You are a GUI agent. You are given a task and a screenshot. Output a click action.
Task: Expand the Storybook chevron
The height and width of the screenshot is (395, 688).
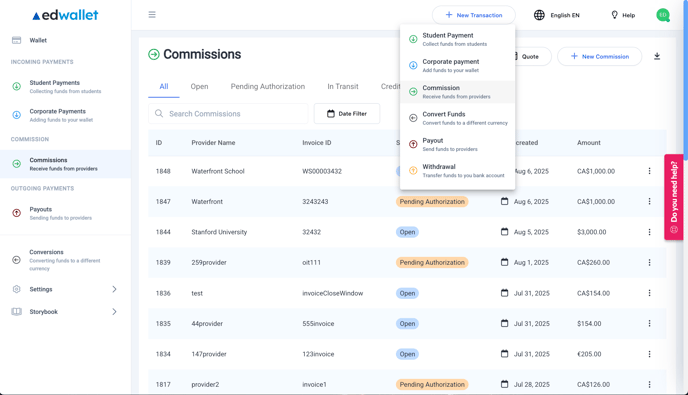115,312
